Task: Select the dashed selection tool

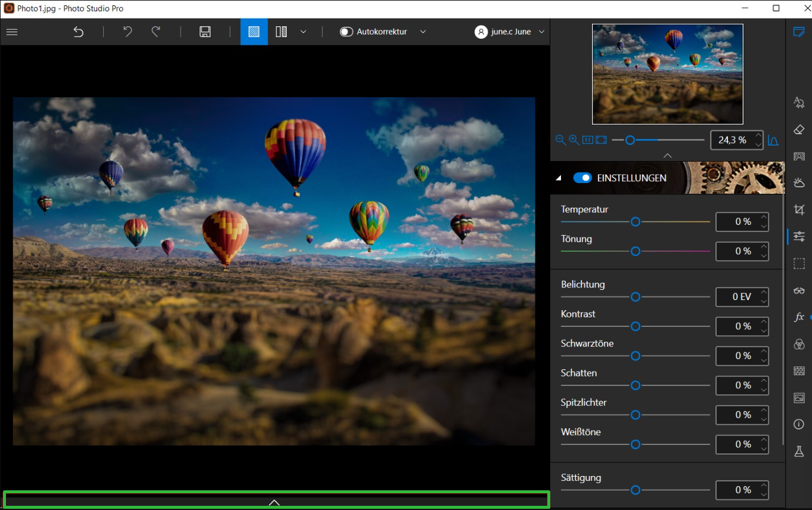Action: click(x=799, y=263)
